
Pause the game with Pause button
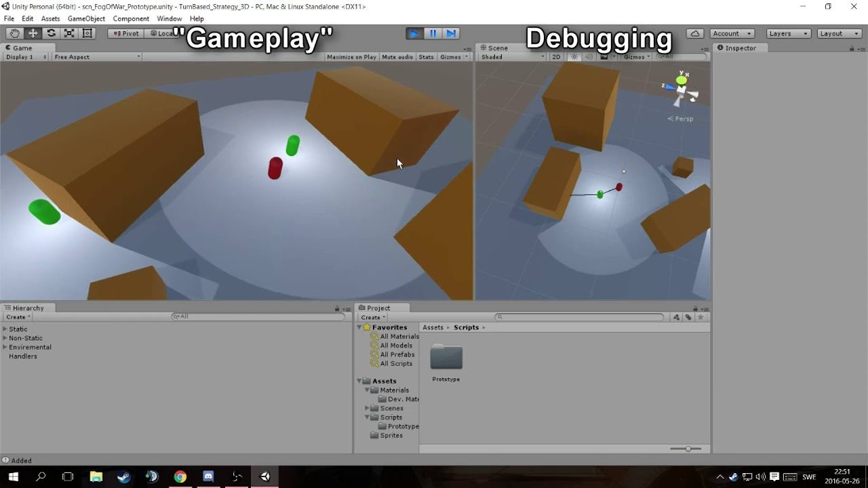tap(433, 33)
